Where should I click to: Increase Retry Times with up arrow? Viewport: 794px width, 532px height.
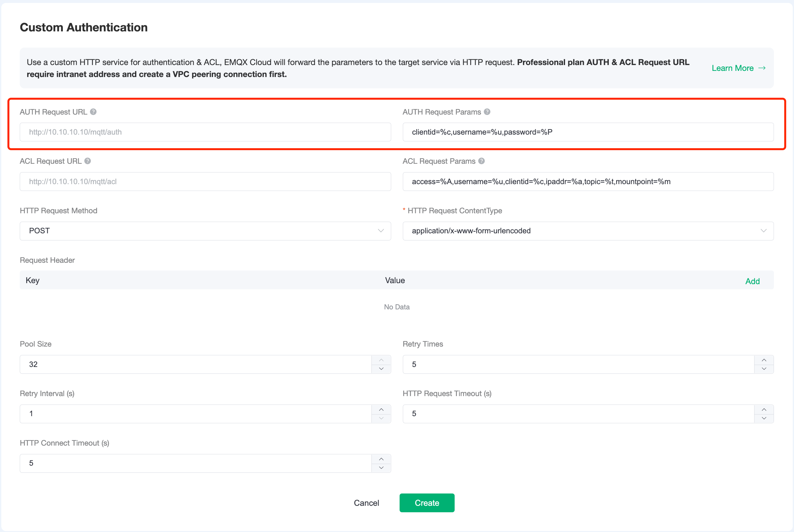764,360
